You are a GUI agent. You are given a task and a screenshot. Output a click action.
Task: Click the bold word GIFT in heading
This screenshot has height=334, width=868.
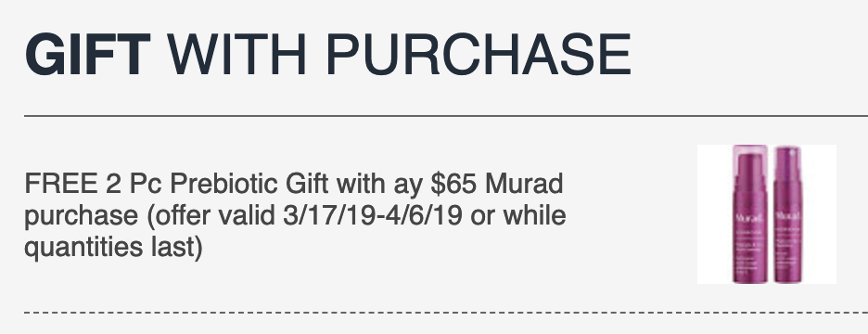[x=87, y=55]
